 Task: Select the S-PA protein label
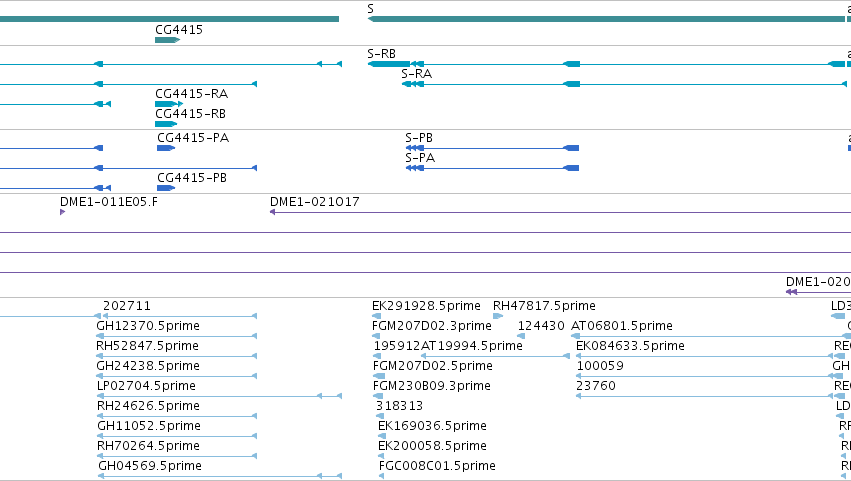[x=420, y=158]
